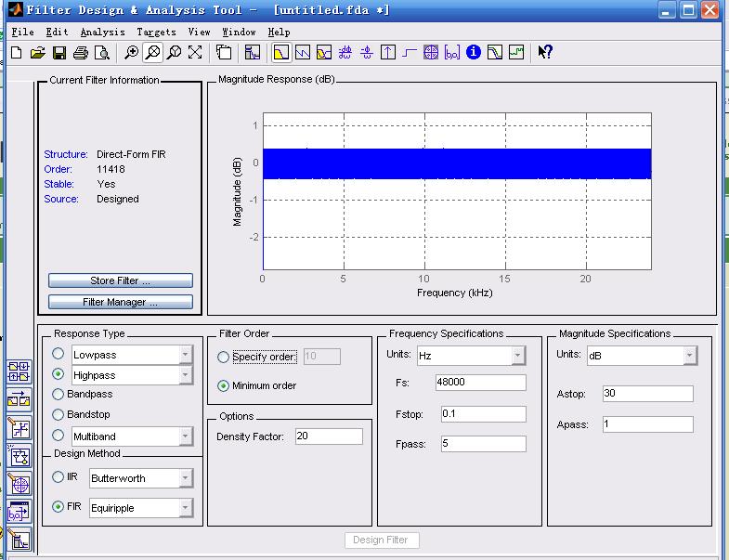Click the Filter Manager button
The height and width of the screenshot is (560, 729).
click(x=121, y=302)
